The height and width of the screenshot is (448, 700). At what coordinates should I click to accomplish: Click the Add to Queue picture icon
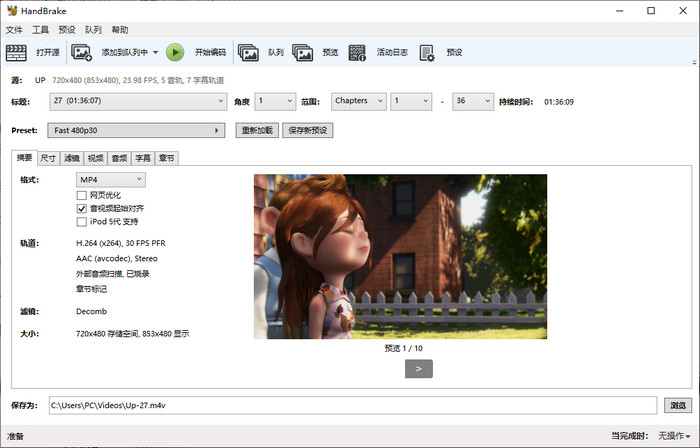click(x=81, y=52)
